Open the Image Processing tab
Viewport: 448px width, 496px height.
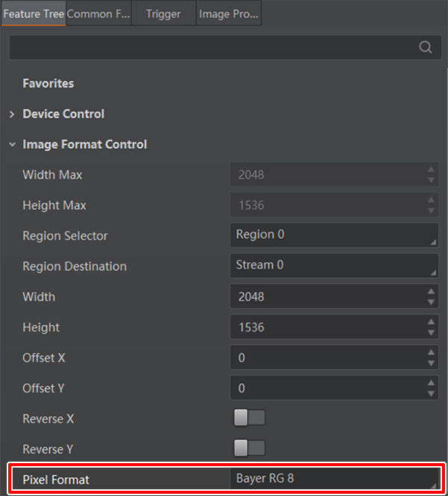point(229,13)
